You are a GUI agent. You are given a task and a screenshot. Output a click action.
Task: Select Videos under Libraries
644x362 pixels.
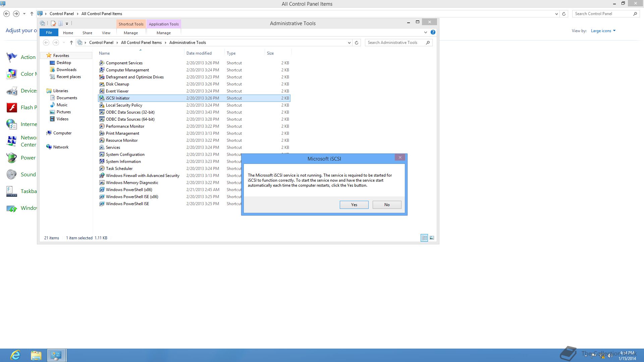(x=62, y=119)
